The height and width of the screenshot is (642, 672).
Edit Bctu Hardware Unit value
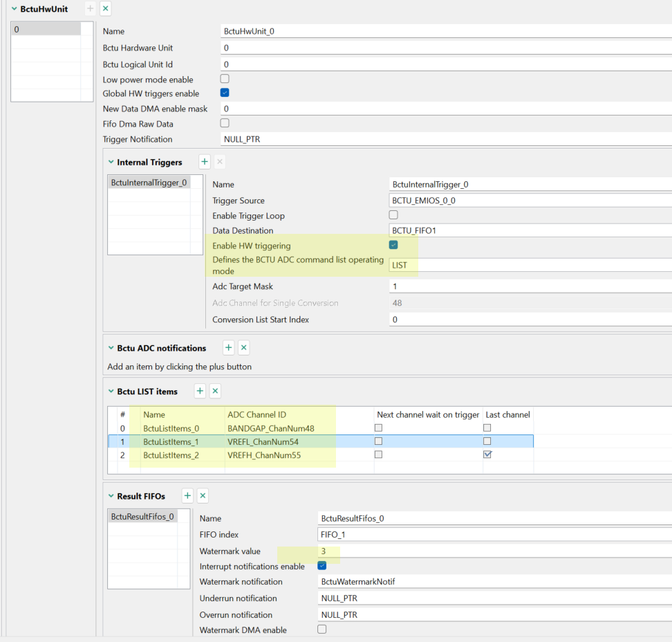click(x=446, y=48)
